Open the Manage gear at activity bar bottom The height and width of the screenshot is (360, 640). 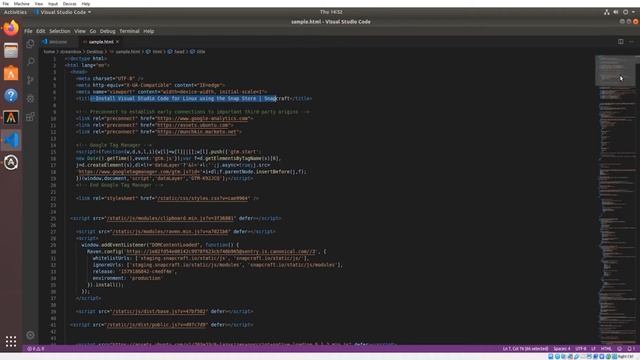pyautogui.click(x=30, y=335)
